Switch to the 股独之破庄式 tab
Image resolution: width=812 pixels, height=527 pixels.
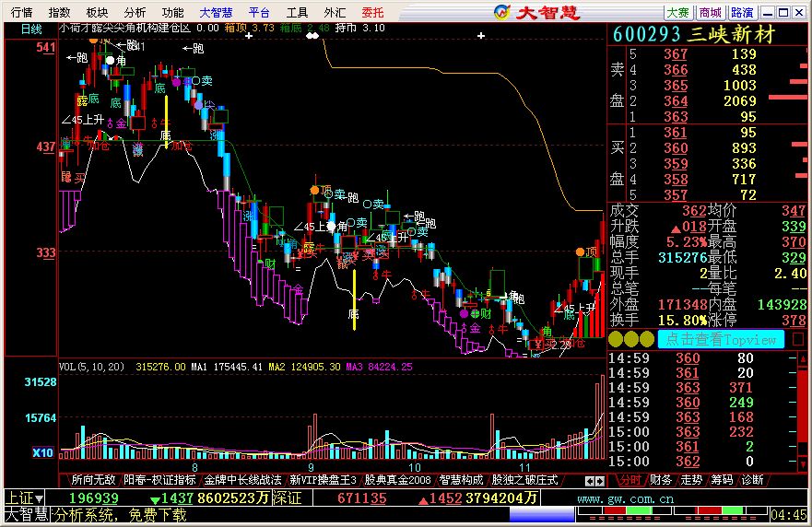point(524,480)
